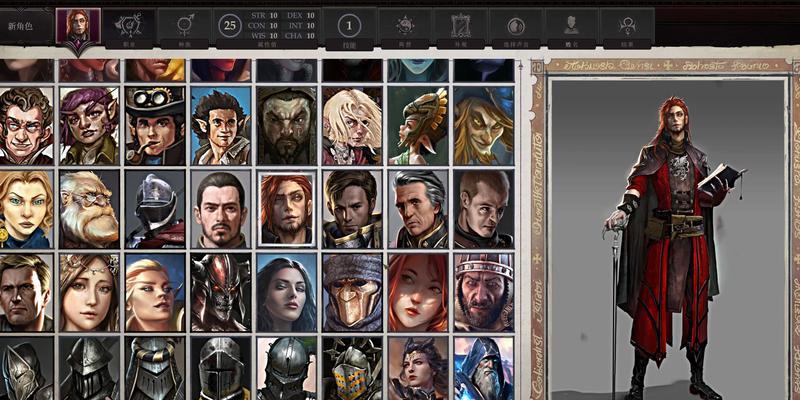
Task: Open ability scores tab showing 25 points
Action: 267,28
